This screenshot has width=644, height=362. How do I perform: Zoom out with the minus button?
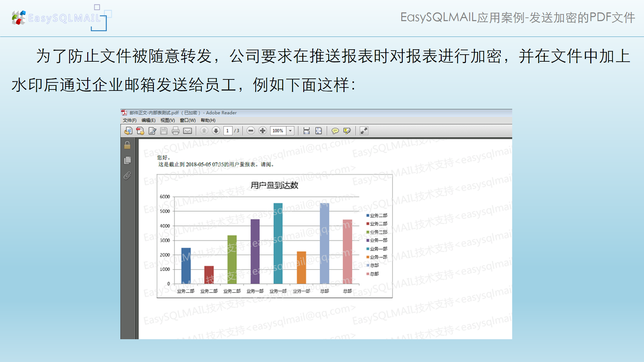coord(251,131)
